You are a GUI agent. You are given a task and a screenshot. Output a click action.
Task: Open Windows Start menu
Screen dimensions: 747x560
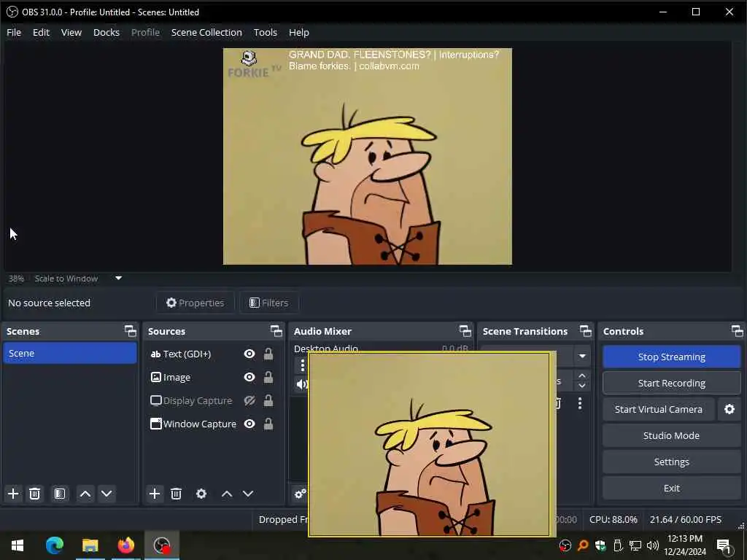tap(18, 545)
